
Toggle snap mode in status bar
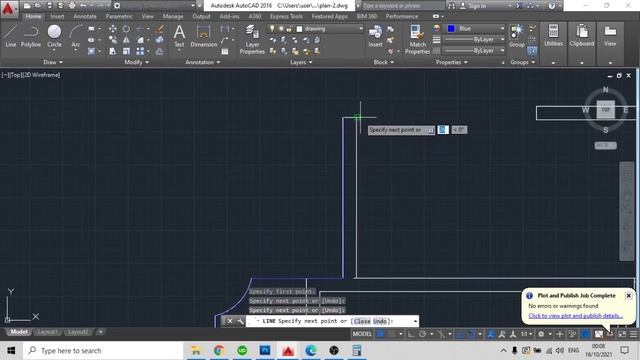coord(391,334)
